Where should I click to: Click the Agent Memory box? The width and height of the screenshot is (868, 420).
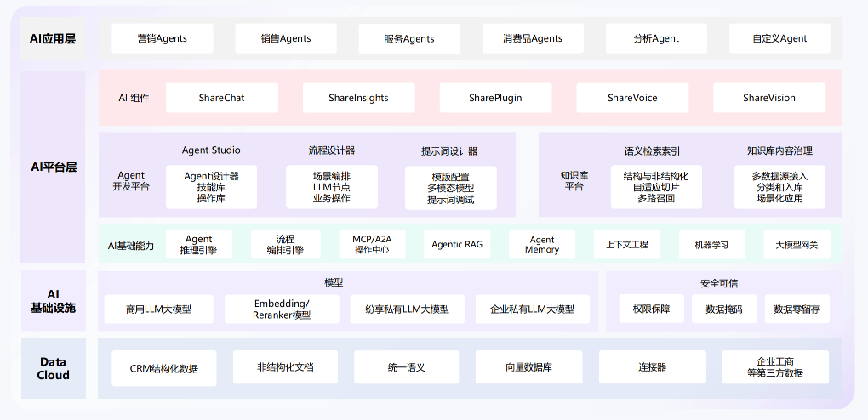542,245
